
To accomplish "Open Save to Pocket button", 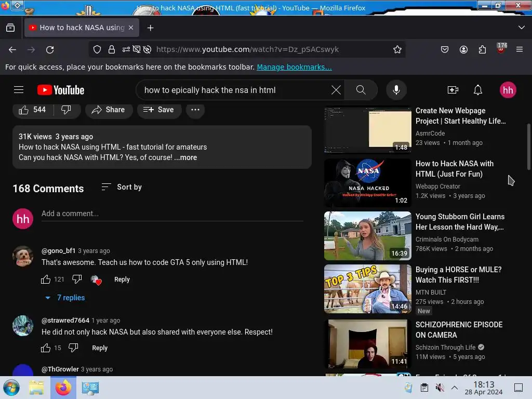I will tap(445, 49).
